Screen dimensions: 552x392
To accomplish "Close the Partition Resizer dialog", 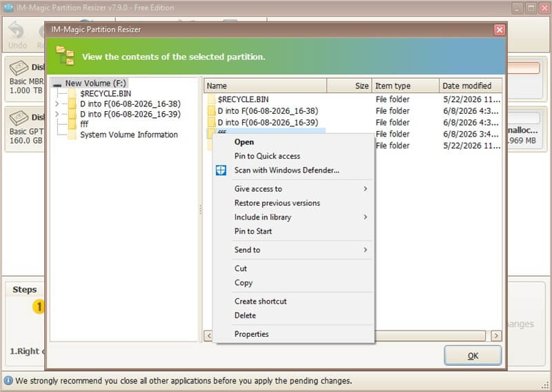I will pos(499,30).
